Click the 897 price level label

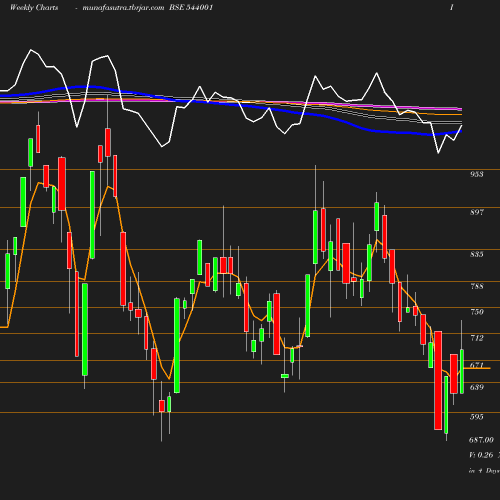tap(477, 212)
